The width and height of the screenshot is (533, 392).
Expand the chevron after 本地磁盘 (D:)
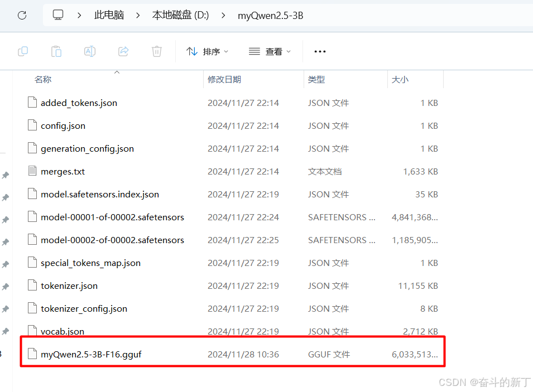click(223, 15)
